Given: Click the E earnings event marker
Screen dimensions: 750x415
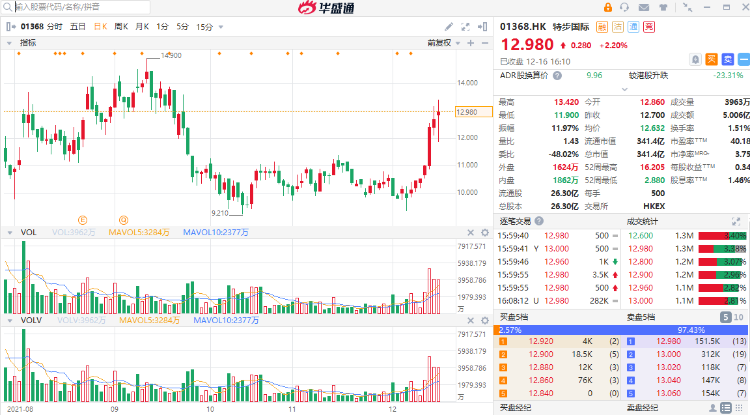Looking at the screenshot, I should (82, 220).
